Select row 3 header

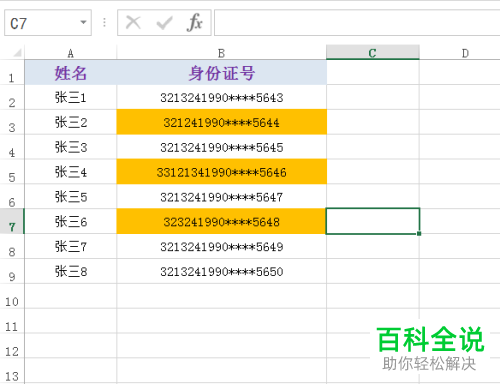[x=12, y=122]
